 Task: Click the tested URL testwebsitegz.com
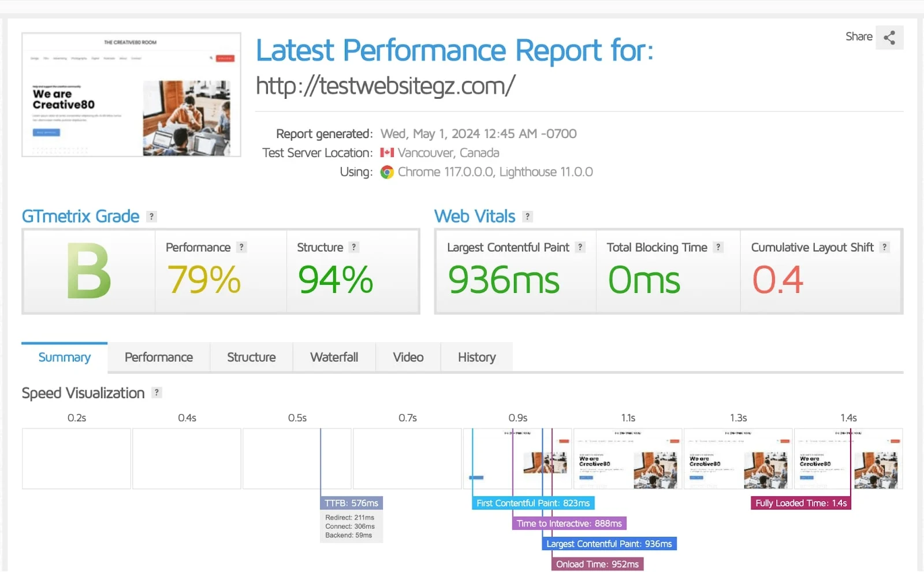(385, 86)
